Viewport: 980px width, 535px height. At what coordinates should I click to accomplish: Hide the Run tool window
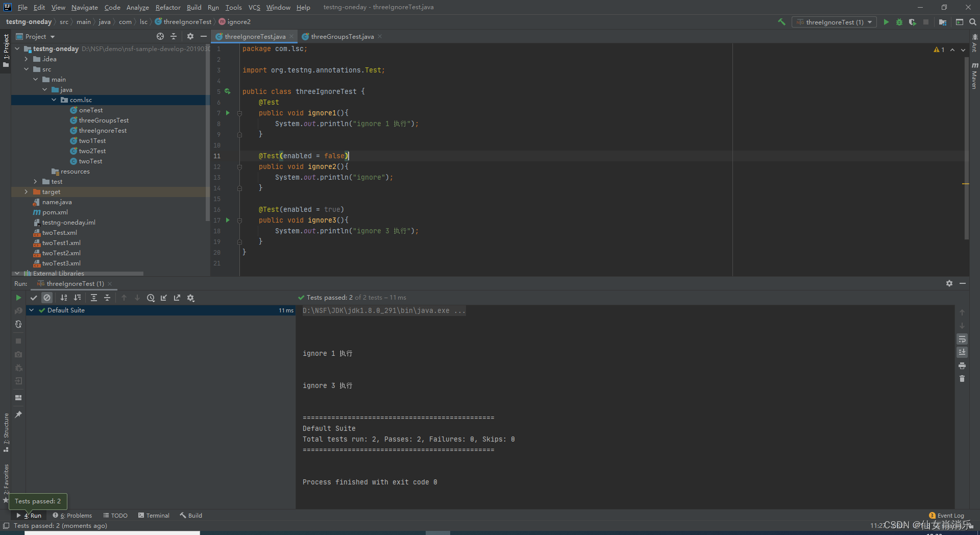click(x=963, y=283)
